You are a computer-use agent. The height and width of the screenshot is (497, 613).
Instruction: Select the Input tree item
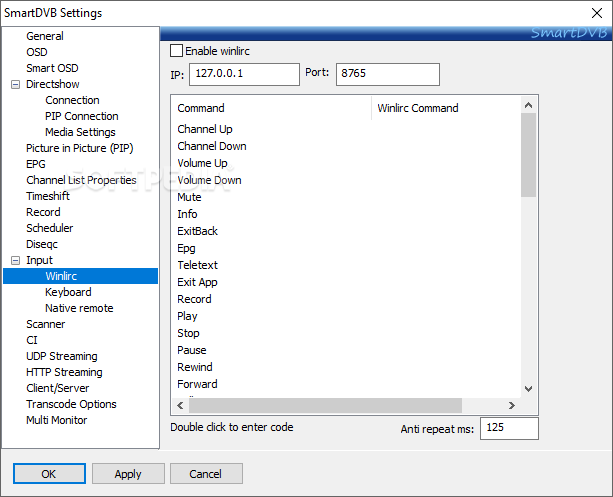[x=39, y=260]
